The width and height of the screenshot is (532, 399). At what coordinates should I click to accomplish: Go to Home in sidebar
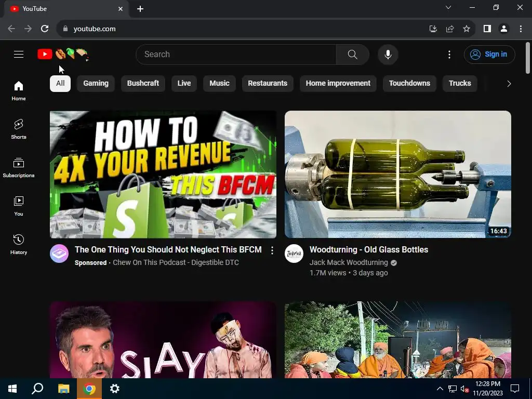pyautogui.click(x=19, y=91)
